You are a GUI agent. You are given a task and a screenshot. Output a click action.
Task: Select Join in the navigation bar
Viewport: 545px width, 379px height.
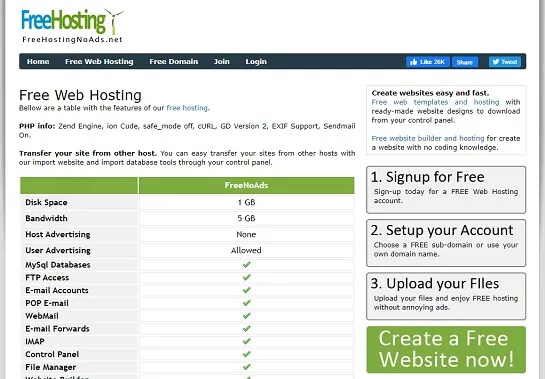[221, 62]
